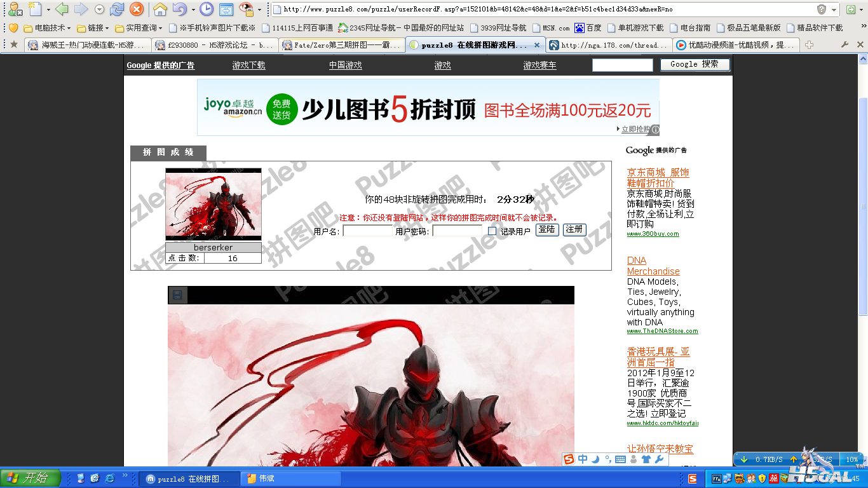Screen dimensions: 868x488
Task: Open the 中国游戏 link
Action: click(346, 65)
